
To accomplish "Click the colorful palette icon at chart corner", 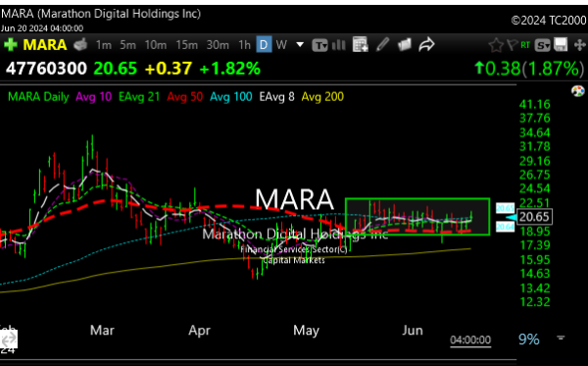I will (x=578, y=91).
